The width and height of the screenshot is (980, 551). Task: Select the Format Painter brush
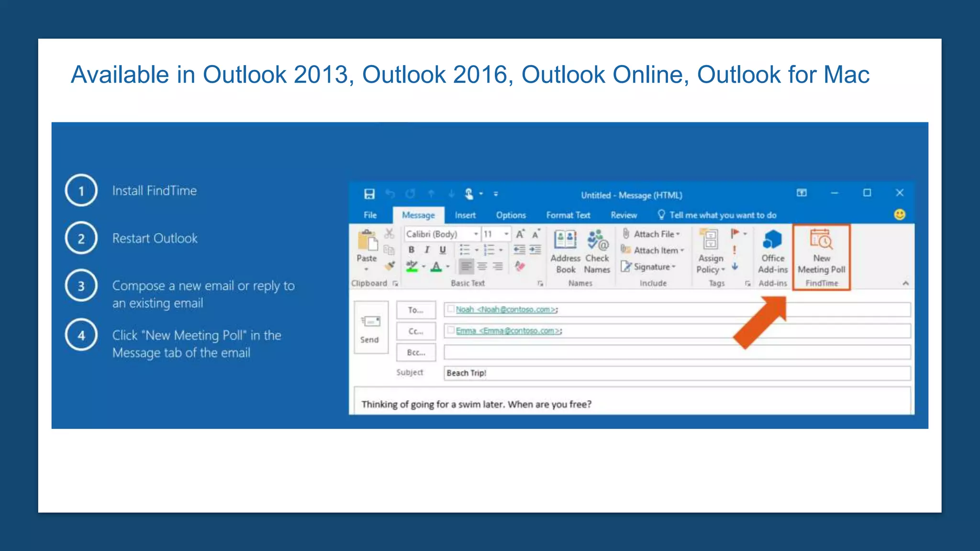coord(390,265)
